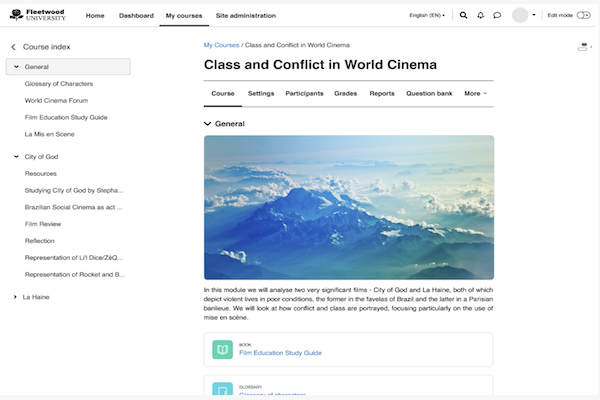Click the Class and Conflict in World Cinema title

pyautogui.click(x=320, y=65)
